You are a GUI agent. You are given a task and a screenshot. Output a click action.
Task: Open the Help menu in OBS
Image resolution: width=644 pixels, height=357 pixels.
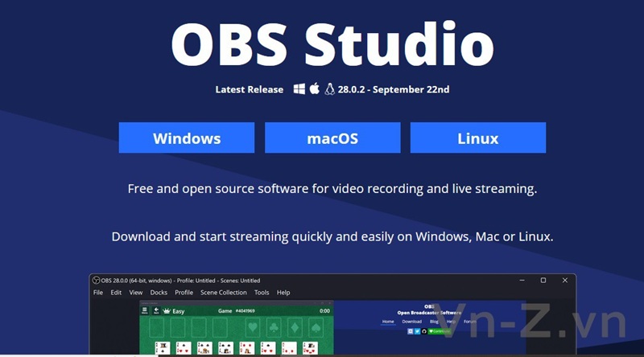[283, 293]
